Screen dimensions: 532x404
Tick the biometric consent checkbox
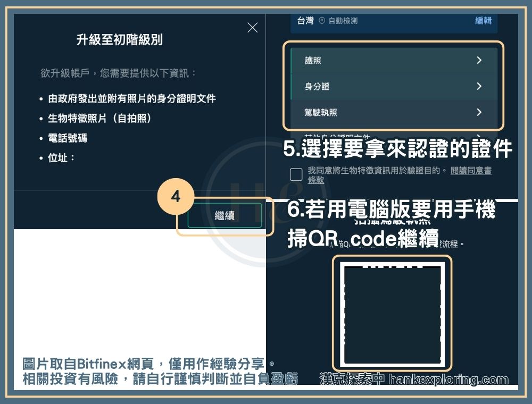click(x=296, y=174)
